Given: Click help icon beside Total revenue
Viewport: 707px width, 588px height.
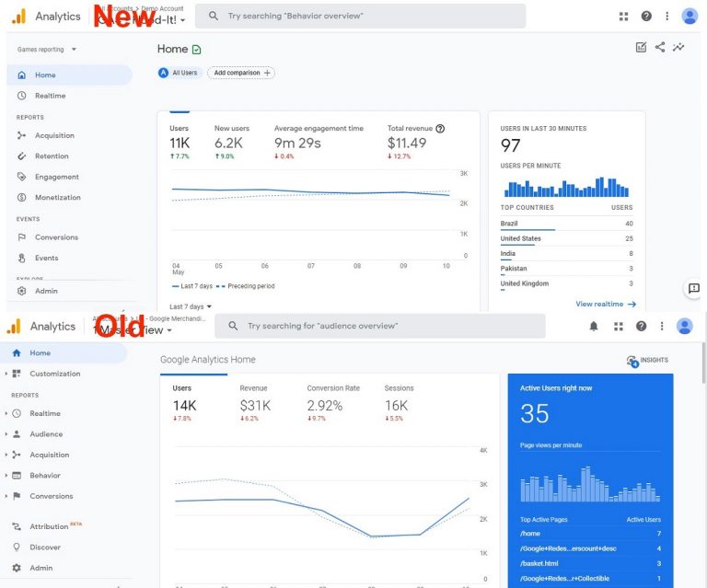Looking at the screenshot, I should pyautogui.click(x=440, y=129).
